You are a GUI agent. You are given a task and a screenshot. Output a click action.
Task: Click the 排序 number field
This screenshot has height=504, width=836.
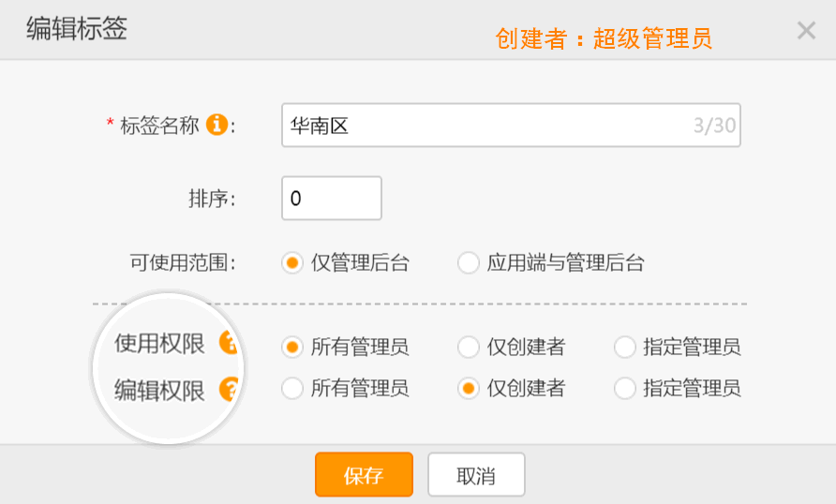coord(332,199)
